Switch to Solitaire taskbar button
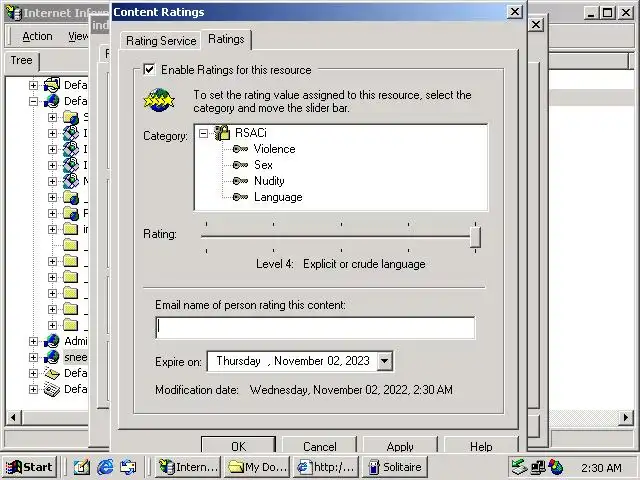The height and width of the screenshot is (480, 640). 395,467
